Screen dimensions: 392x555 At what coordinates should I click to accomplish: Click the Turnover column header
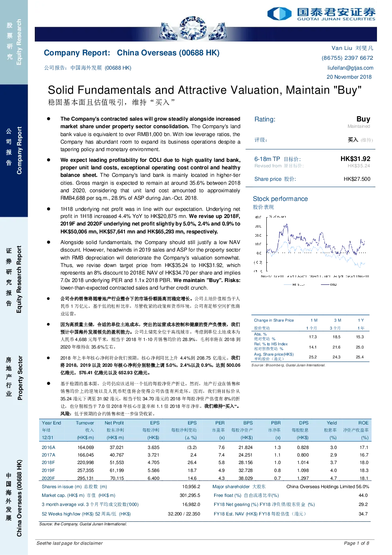pos(85,423)
